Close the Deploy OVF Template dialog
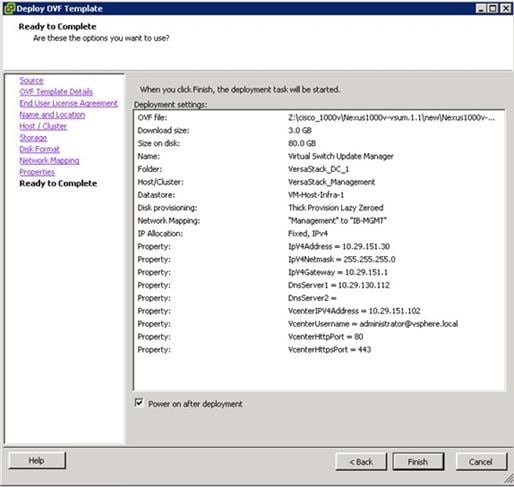Screen dimensions: 514x487 pyautogui.click(x=506, y=8)
